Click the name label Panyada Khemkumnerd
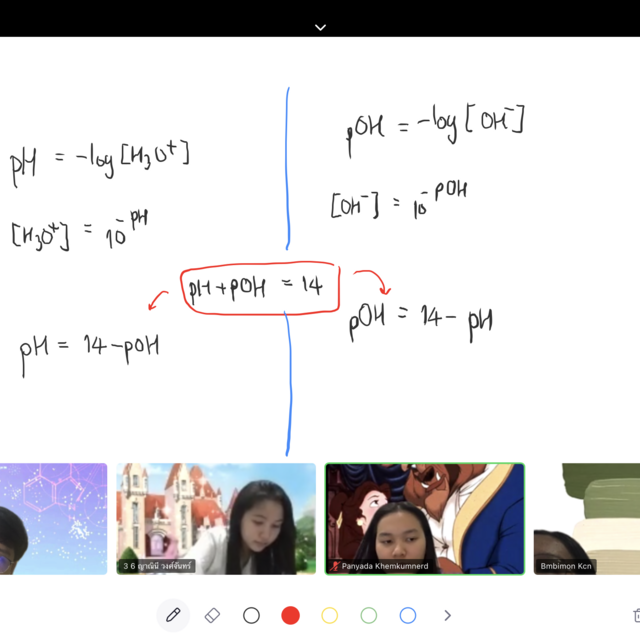 coord(385,566)
